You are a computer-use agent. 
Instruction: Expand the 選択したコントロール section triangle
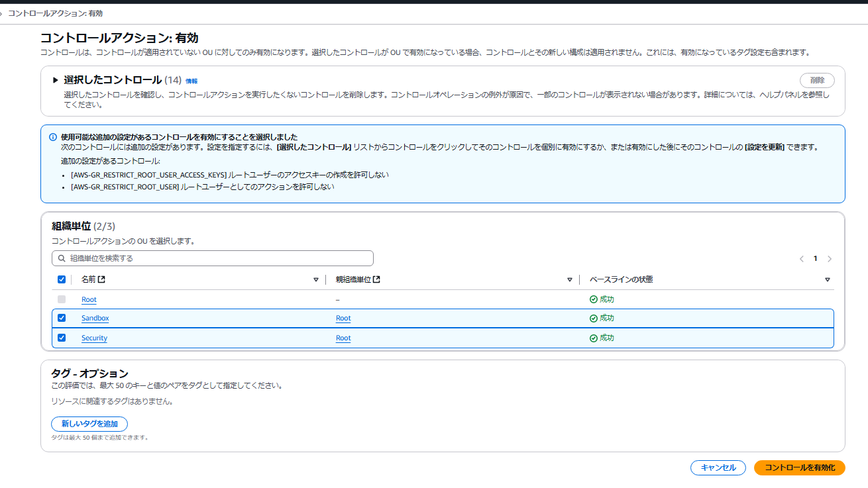tap(56, 80)
